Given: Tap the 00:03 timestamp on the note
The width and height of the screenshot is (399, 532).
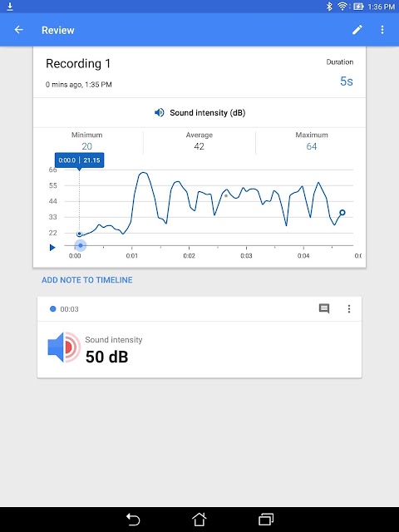Looking at the screenshot, I should [69, 309].
